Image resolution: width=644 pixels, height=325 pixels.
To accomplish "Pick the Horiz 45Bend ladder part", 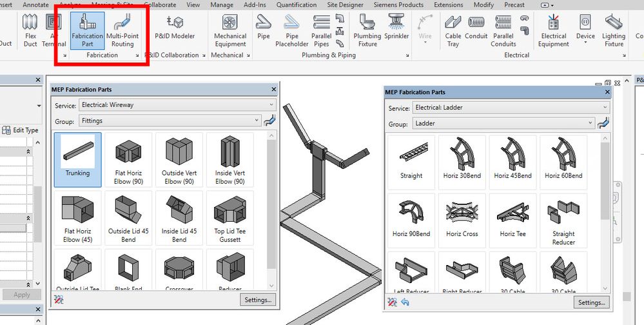I will click(513, 162).
